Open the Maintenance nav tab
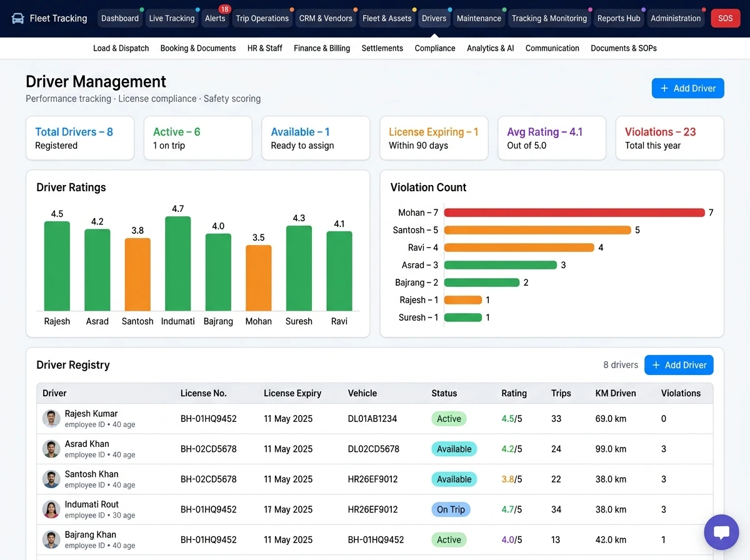This screenshot has width=750, height=560. tap(479, 18)
